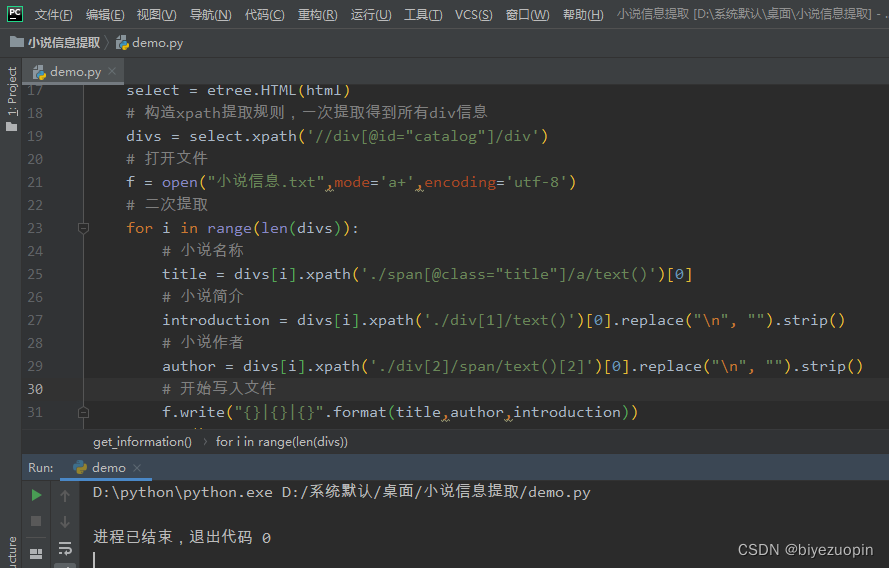The width and height of the screenshot is (889, 568).
Task: Click the Python icon on demo run tab
Action: 80,467
